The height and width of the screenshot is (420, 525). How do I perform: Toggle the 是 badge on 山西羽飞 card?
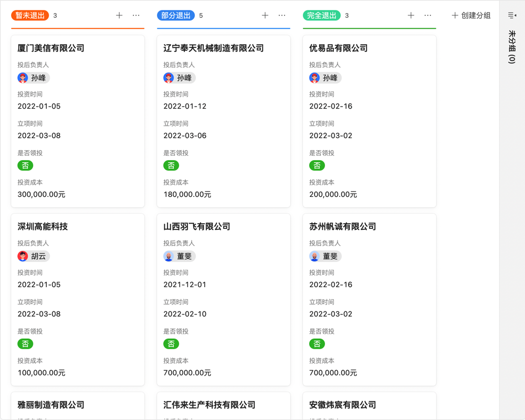coord(171,344)
